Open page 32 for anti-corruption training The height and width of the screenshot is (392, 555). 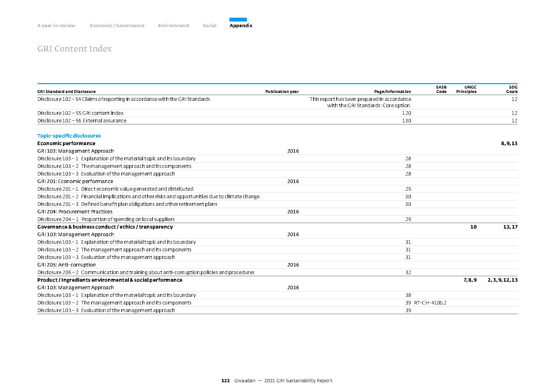point(408,273)
